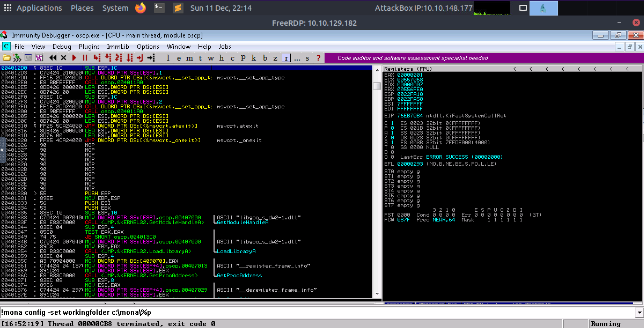Click the disassembly scrollbar thumb

(377, 86)
